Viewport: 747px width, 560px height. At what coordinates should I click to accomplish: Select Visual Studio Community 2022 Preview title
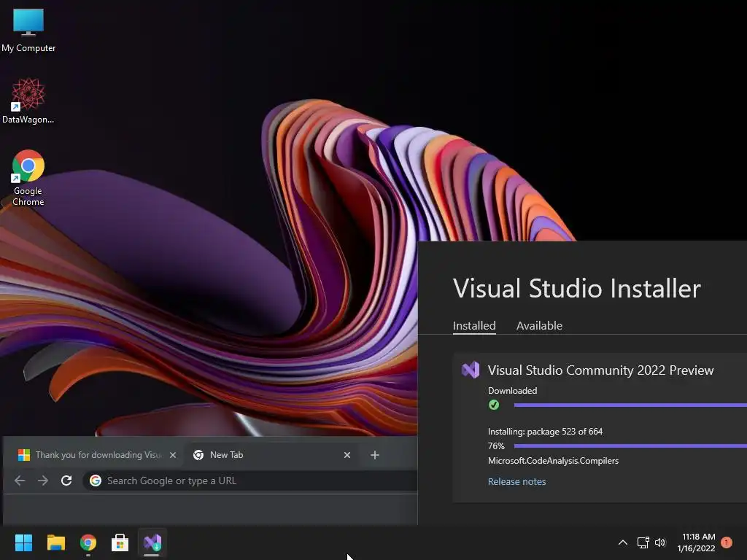(x=601, y=370)
